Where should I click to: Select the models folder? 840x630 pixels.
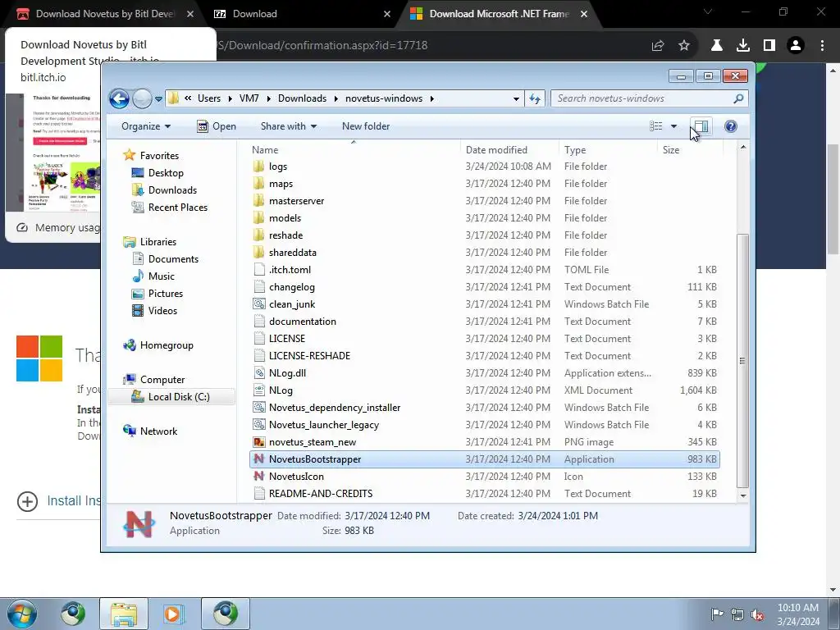285,218
